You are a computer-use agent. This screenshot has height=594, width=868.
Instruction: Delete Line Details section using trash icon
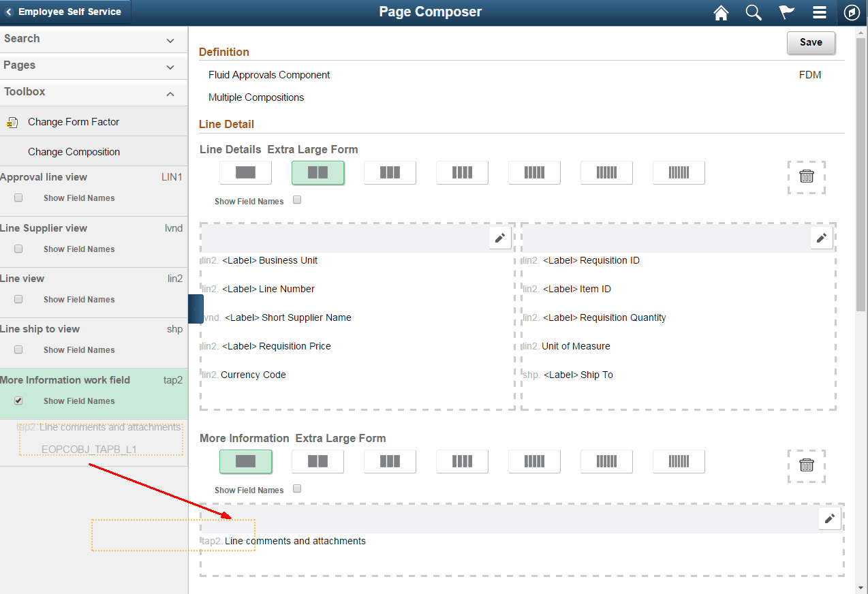click(807, 176)
